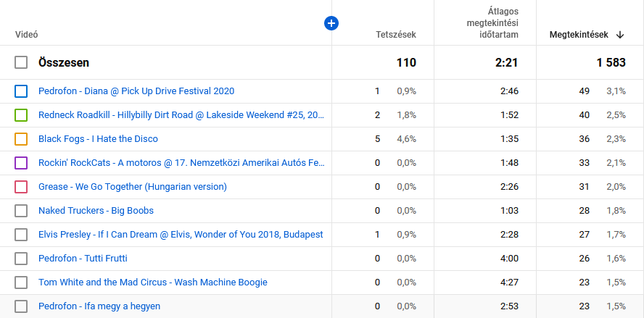Click the descending sort arrow beside Megtekintések
644x318 pixels.
pos(620,34)
